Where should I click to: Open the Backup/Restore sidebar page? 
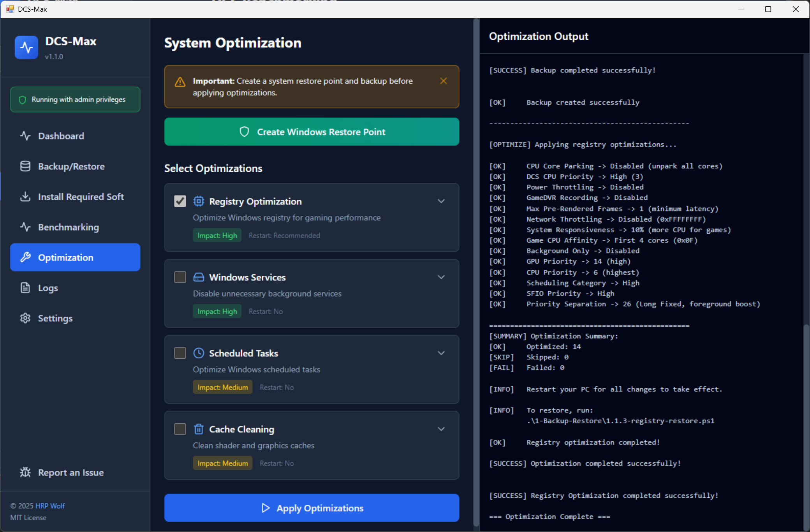click(x=71, y=166)
